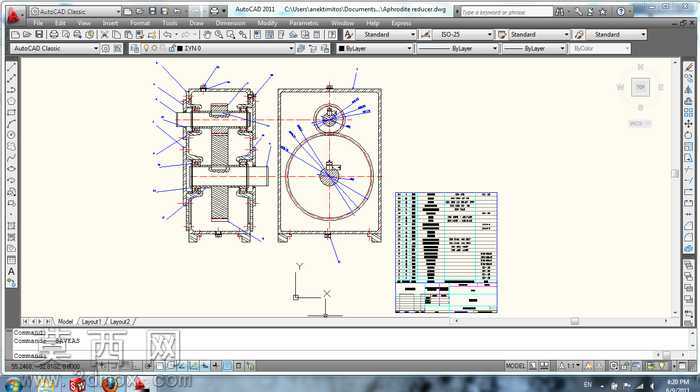Click InfoCenter binoculars search icon
The height and width of the screenshot is (392, 700).
point(559,12)
